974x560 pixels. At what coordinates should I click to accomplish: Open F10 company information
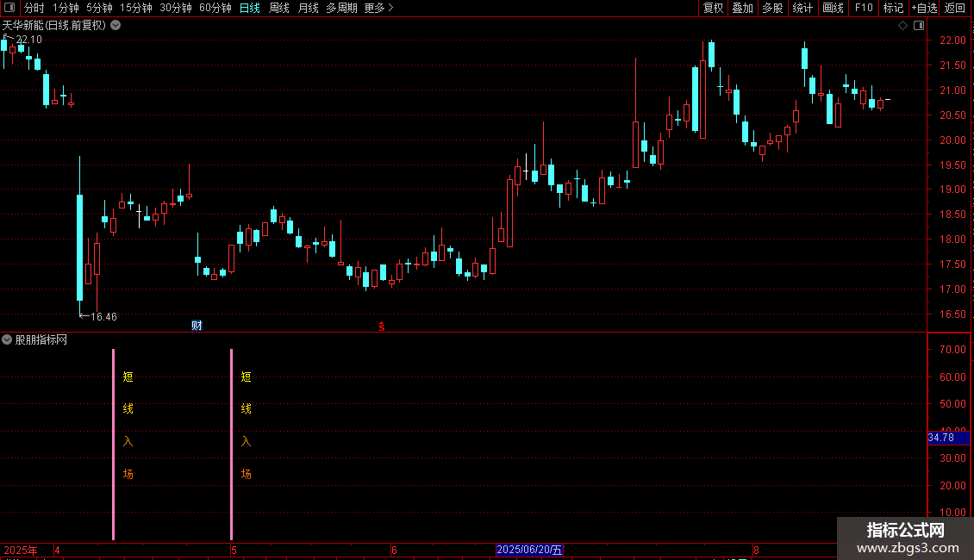point(864,8)
